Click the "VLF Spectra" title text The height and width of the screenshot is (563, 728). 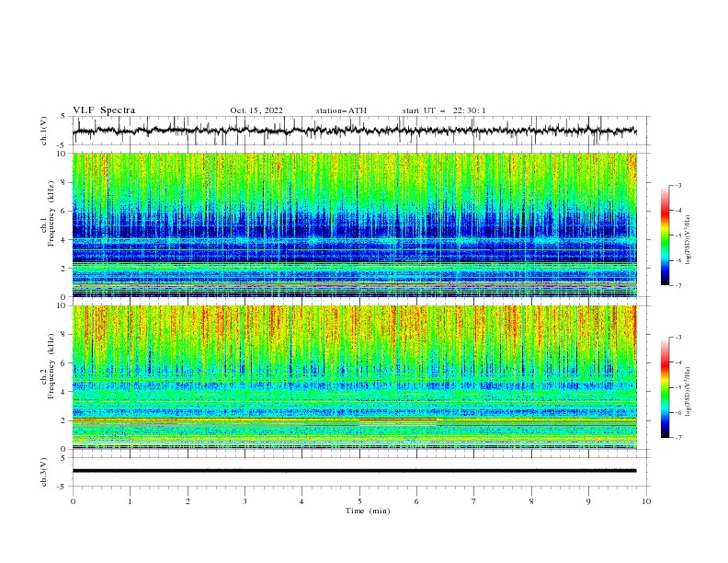(x=104, y=110)
